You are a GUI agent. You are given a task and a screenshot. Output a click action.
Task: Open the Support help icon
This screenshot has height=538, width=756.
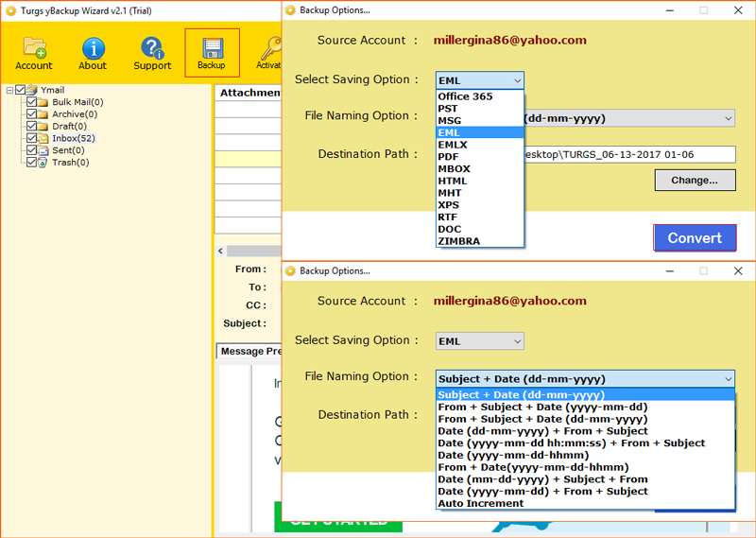152,53
